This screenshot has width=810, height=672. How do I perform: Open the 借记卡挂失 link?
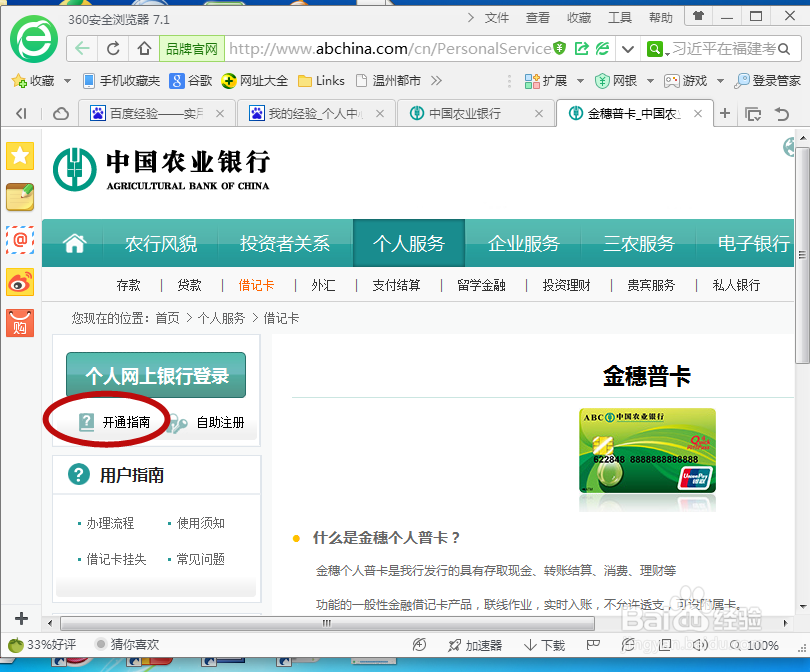(x=116, y=559)
